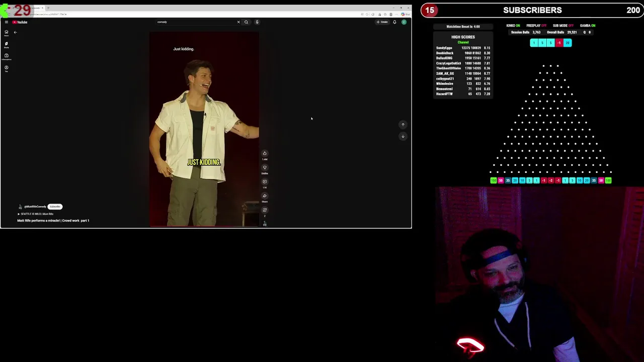Toggle GAMBA ON indicator
The image size is (644, 362).
click(588, 26)
